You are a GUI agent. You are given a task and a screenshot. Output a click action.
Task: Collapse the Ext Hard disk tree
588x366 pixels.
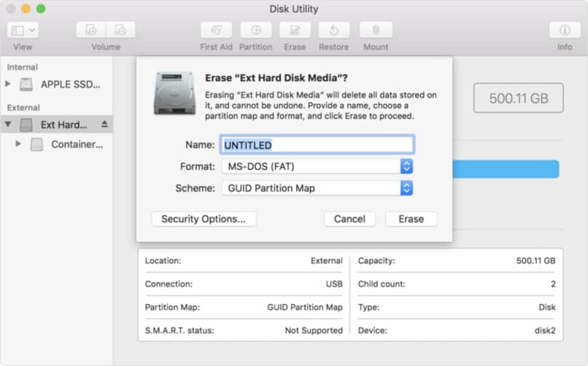pos(8,125)
